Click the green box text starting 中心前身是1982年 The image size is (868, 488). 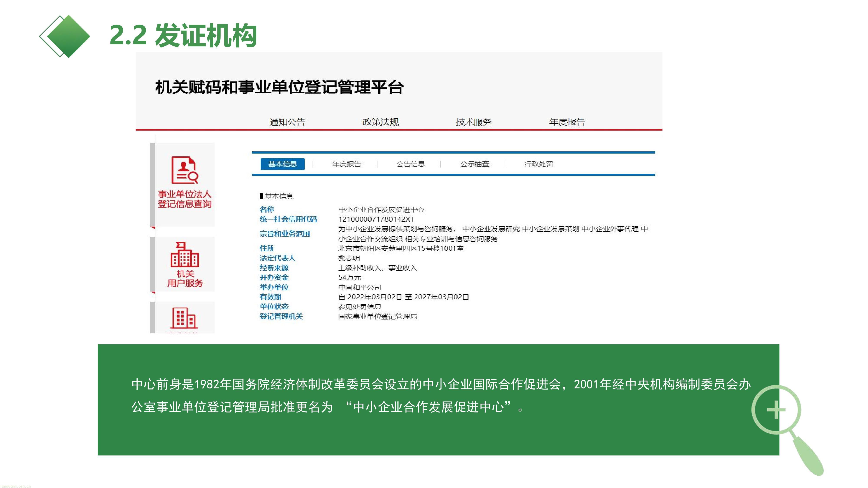[441, 395]
